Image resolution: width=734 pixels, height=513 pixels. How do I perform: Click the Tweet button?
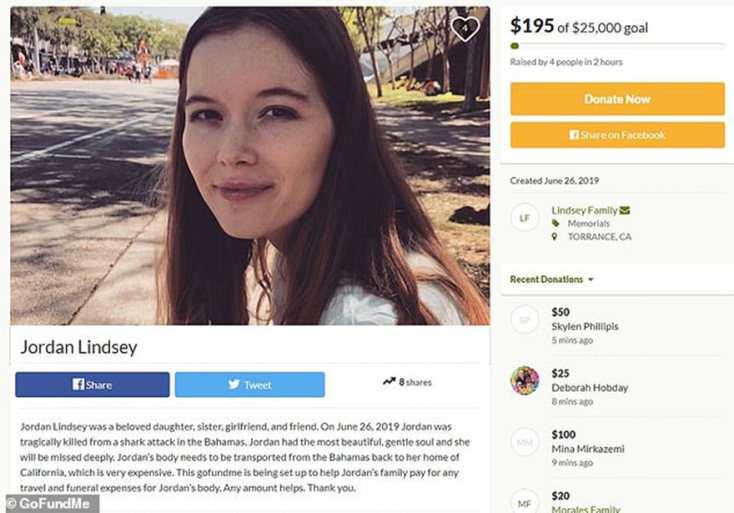pos(249,384)
